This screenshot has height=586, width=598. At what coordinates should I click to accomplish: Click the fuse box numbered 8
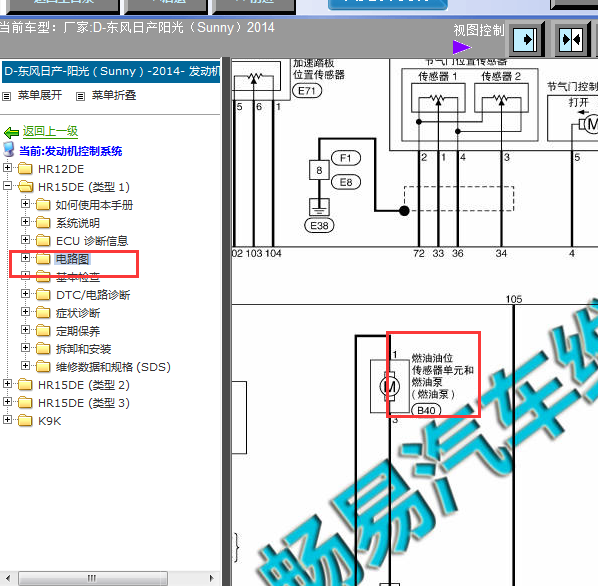click(x=319, y=170)
